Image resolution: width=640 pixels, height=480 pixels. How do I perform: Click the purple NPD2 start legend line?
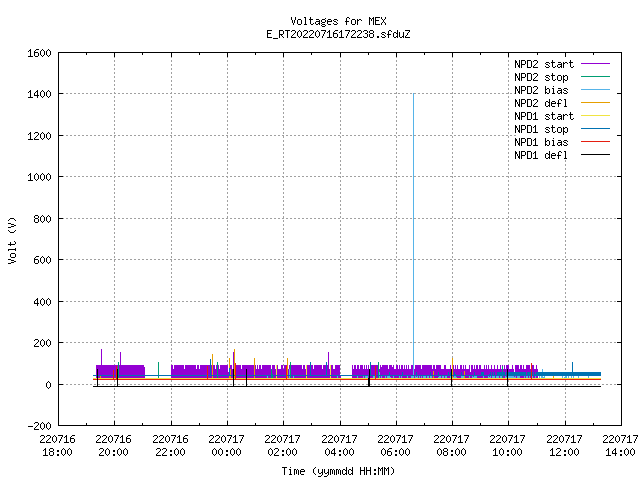click(595, 64)
